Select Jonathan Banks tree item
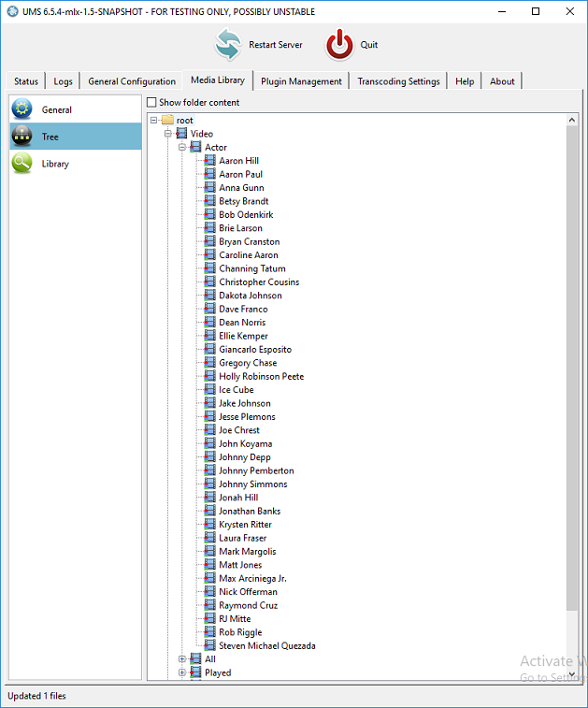 [x=250, y=512]
